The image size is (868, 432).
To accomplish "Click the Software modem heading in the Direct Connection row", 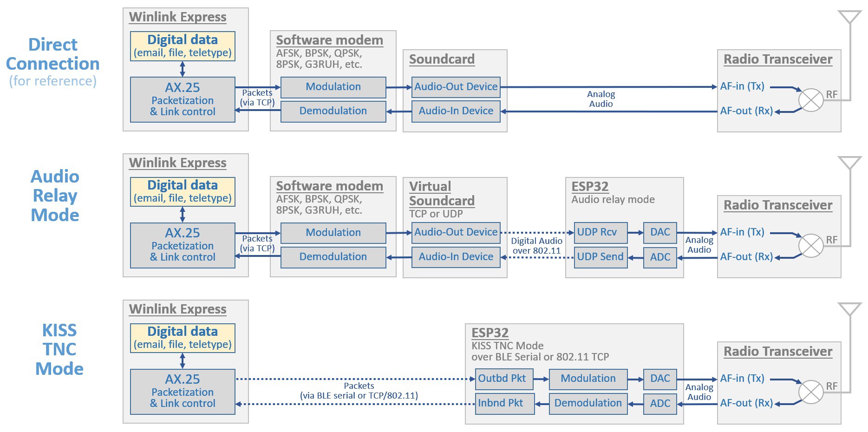I will coord(330,40).
